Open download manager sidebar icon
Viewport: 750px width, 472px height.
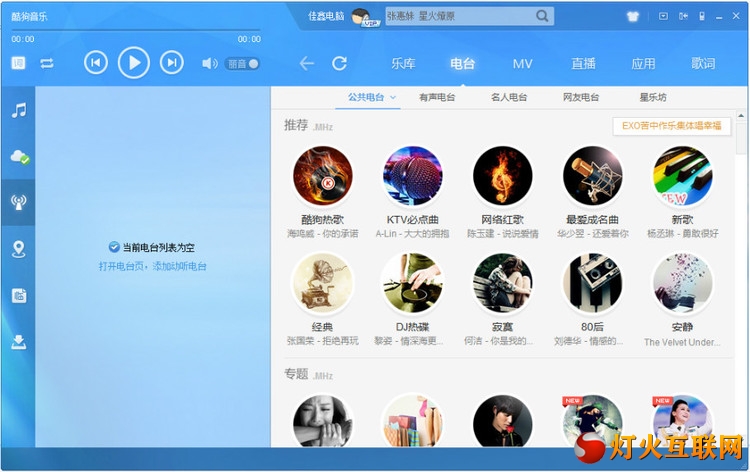pyautogui.click(x=19, y=341)
